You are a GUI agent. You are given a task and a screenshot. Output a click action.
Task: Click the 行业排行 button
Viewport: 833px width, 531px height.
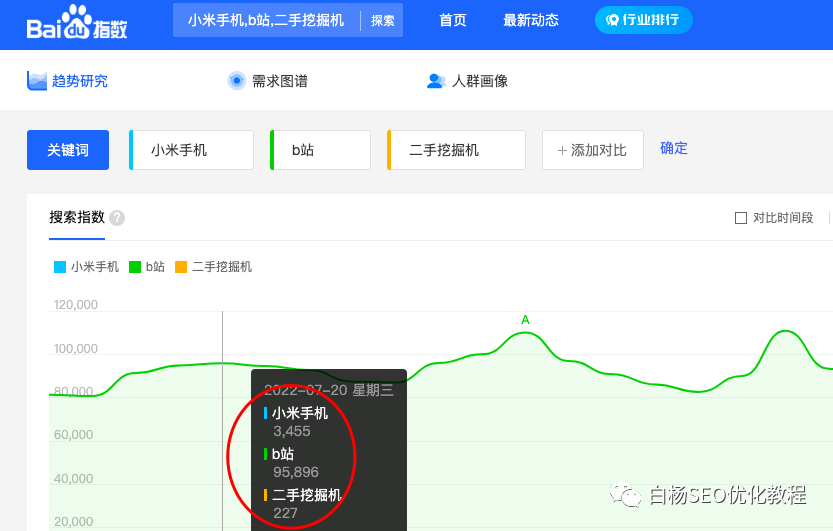click(643, 20)
